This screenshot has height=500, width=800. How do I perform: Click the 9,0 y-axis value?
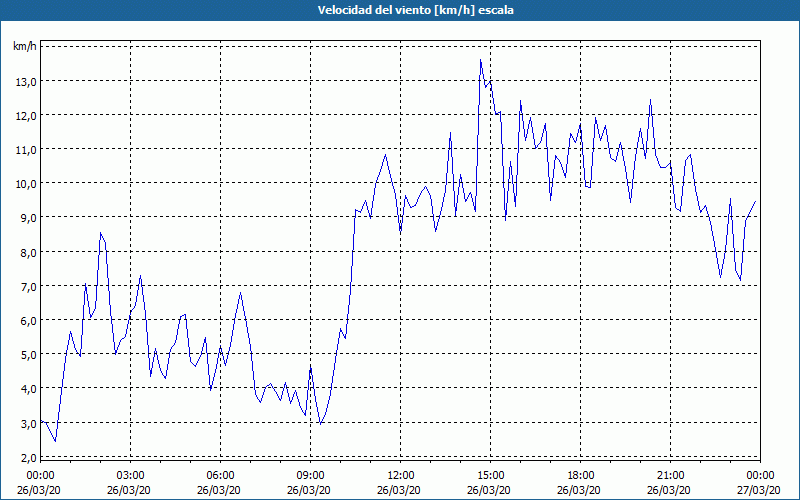pos(28,218)
